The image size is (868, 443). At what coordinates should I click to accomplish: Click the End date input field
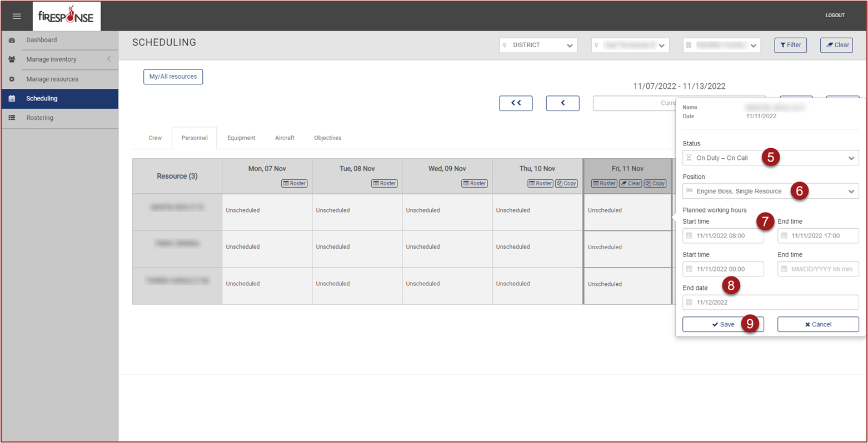(770, 303)
